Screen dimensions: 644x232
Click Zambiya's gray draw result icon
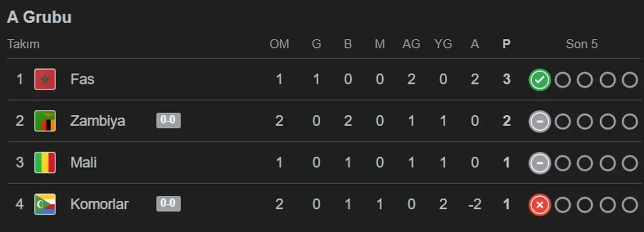tap(540, 121)
